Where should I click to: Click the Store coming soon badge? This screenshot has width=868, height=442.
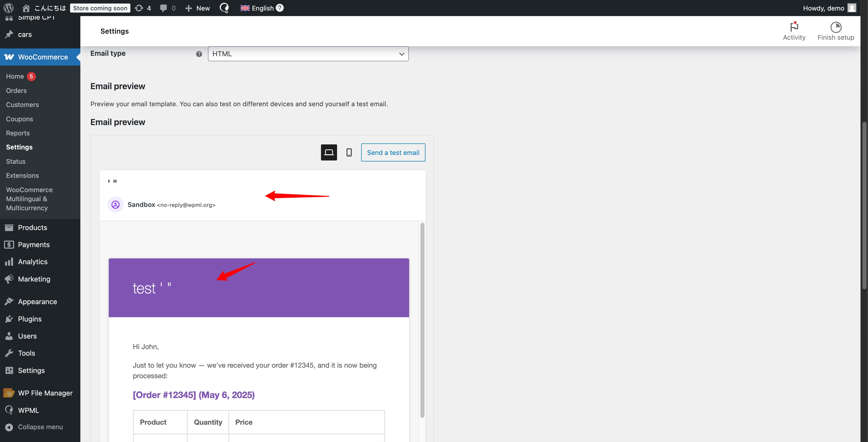click(100, 8)
